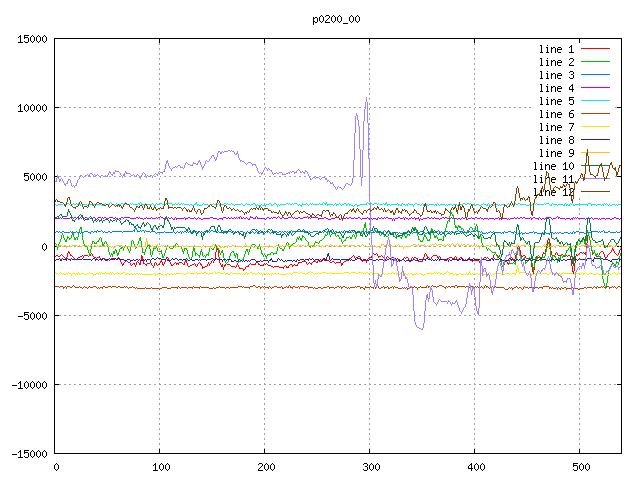Select the "line 6" legend label
This screenshot has width=640, height=480.
[556, 114]
